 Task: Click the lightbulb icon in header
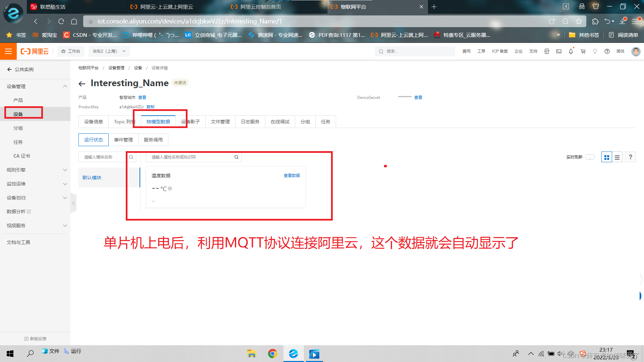coord(595,51)
